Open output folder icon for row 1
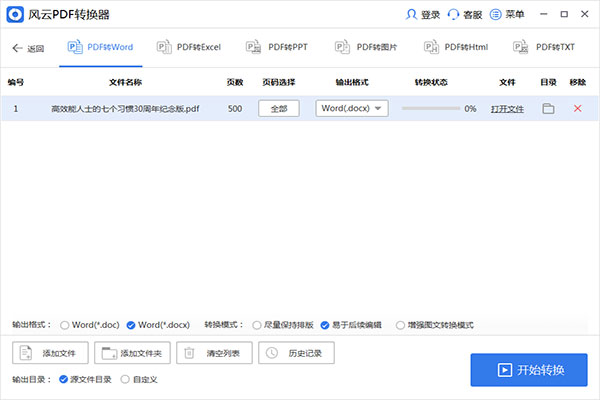 click(548, 109)
